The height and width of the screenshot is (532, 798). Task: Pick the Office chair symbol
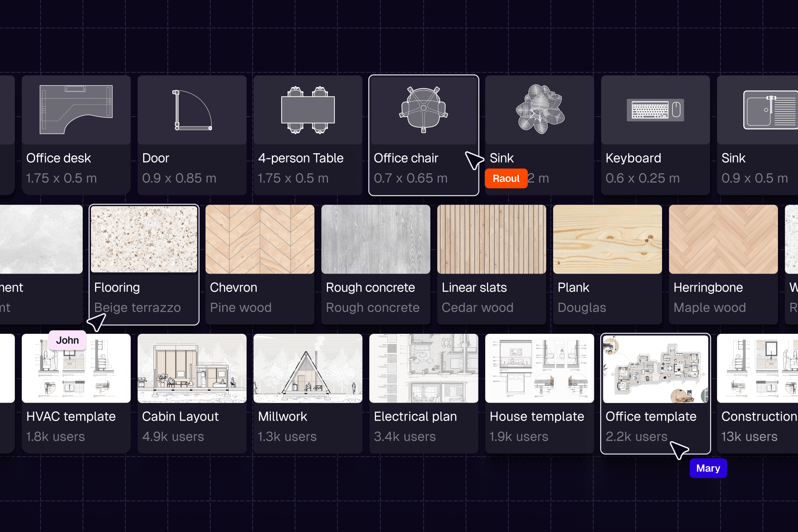pyautogui.click(x=423, y=109)
